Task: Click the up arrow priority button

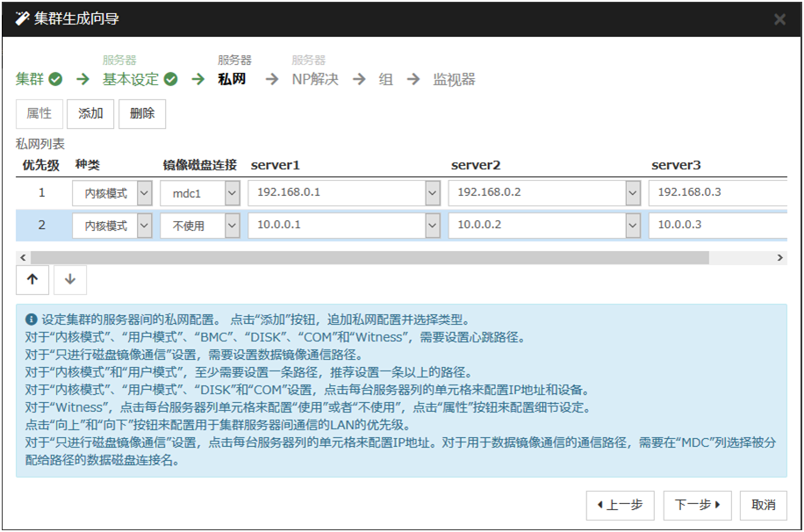Action: [32, 280]
